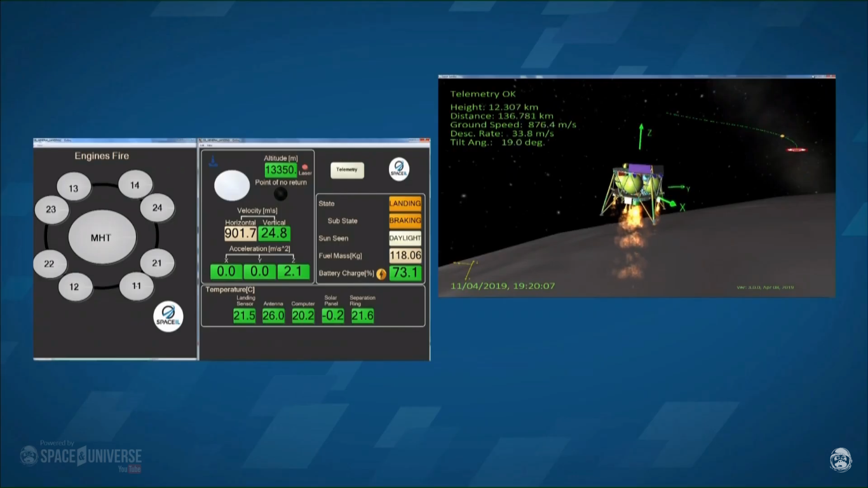The width and height of the screenshot is (868, 488).
Task: Click SpaceIL logo in Engines Fire window
Action: click(168, 316)
